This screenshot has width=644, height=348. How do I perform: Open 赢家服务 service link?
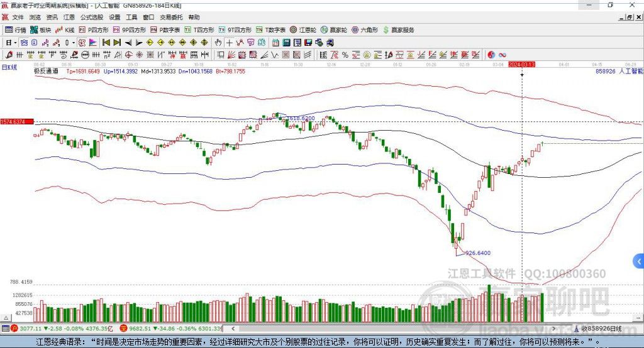click(x=398, y=30)
